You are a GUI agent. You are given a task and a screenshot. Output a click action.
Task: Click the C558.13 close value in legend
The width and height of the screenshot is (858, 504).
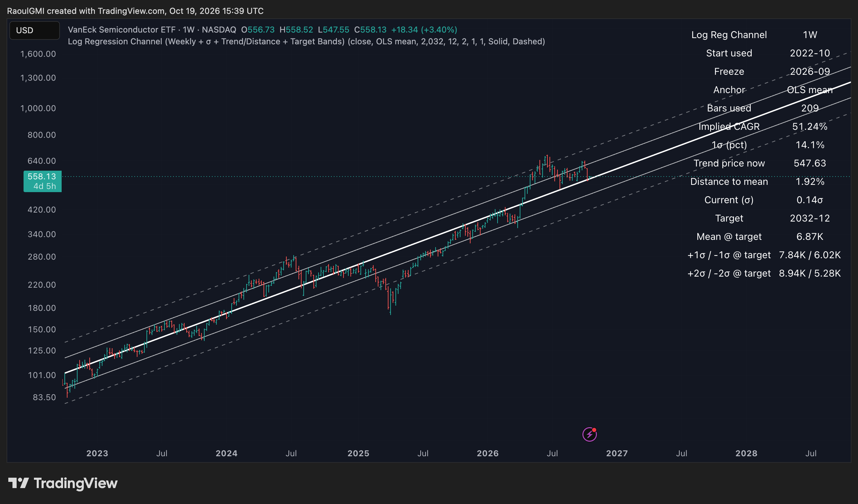pyautogui.click(x=370, y=30)
